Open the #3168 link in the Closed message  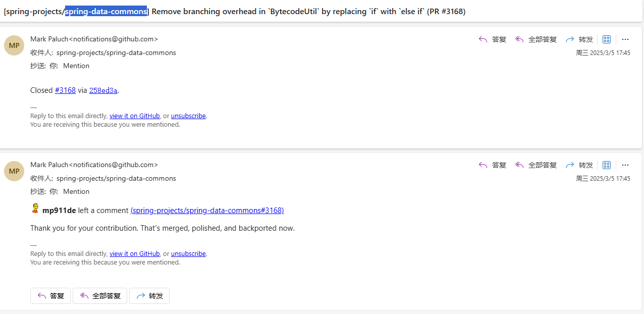coord(65,90)
